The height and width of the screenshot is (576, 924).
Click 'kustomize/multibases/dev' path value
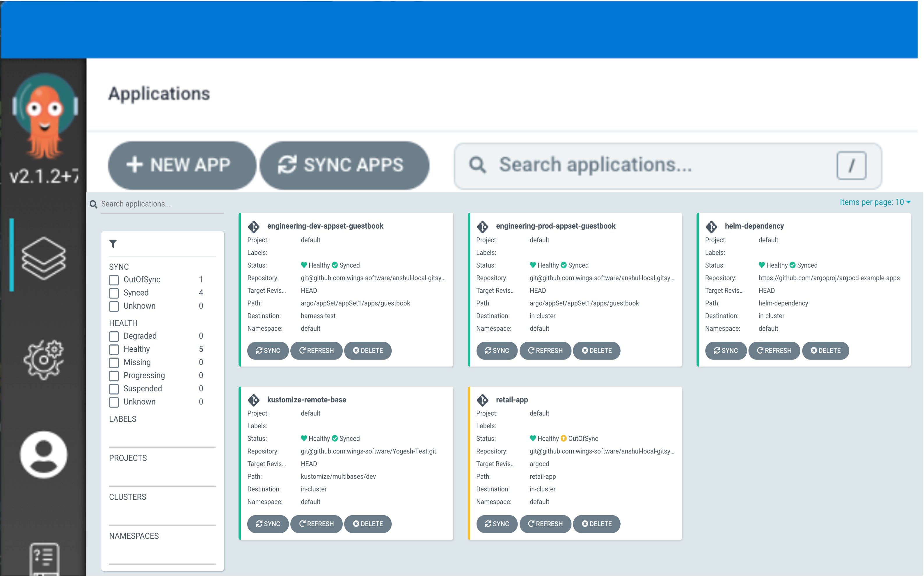(338, 476)
